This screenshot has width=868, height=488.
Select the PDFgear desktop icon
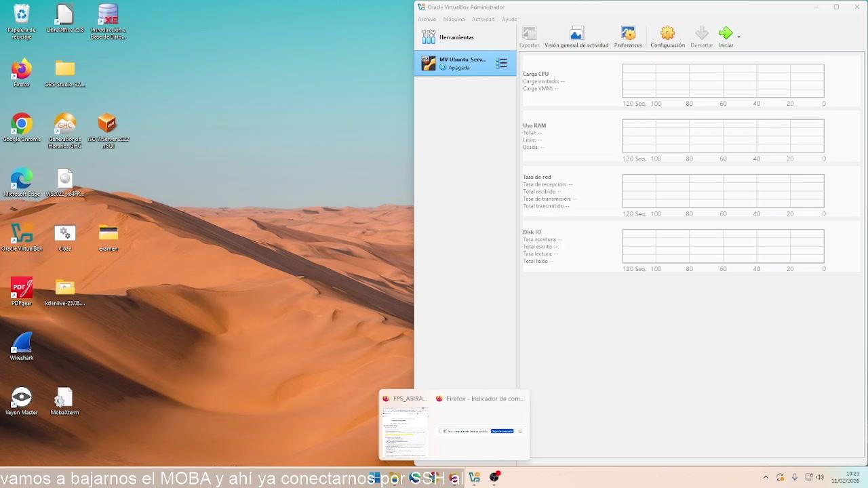[22, 288]
